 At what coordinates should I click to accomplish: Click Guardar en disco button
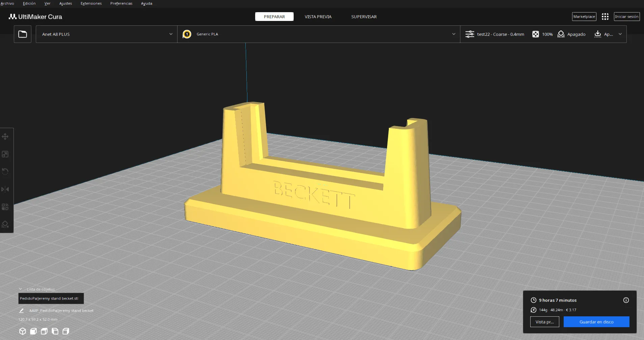[x=596, y=322]
